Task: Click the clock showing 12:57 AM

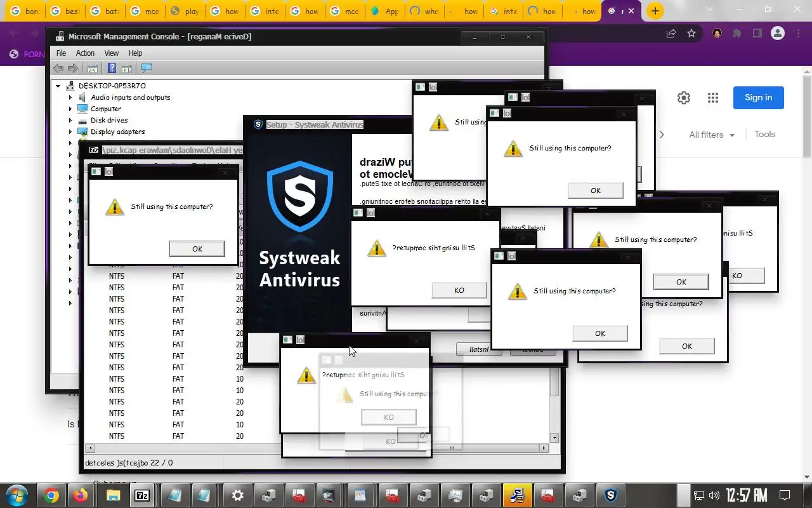Action: coord(747,495)
